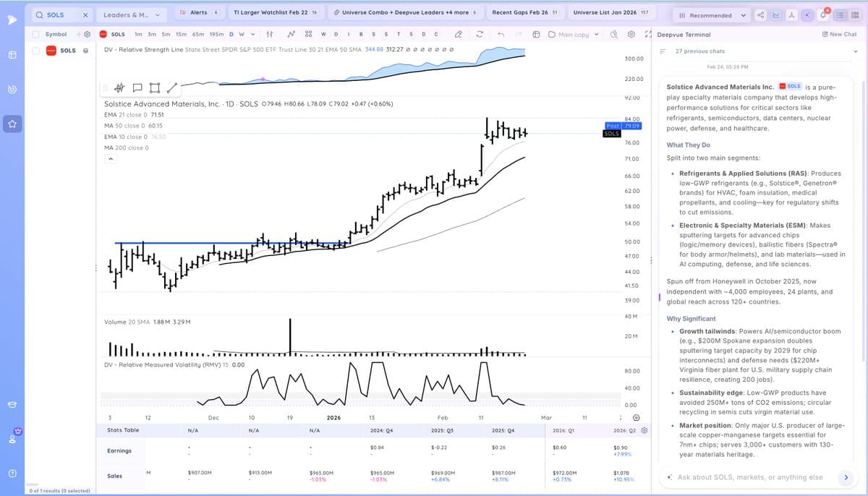Click the favorites star in left sidebar
This screenshot has height=496, width=868.
click(12, 124)
